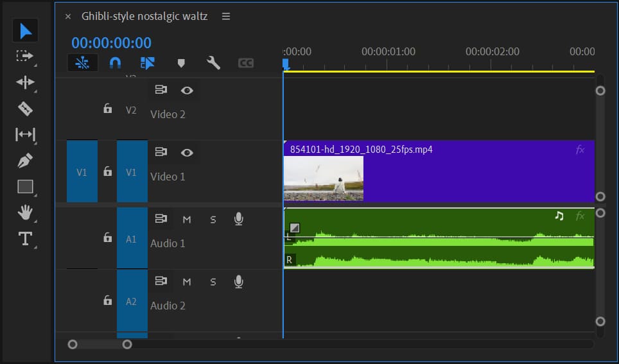Select the Track Select Forward tool
The width and height of the screenshot is (619, 364).
click(24, 56)
